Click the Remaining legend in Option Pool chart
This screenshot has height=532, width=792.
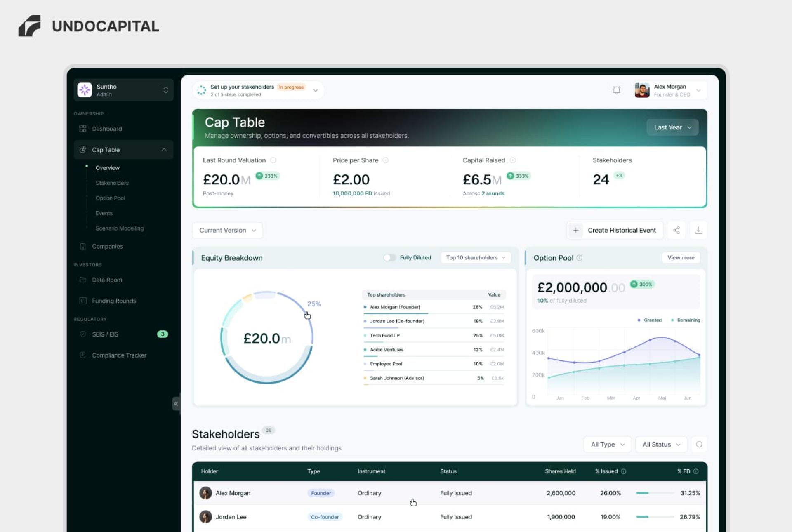(686, 320)
